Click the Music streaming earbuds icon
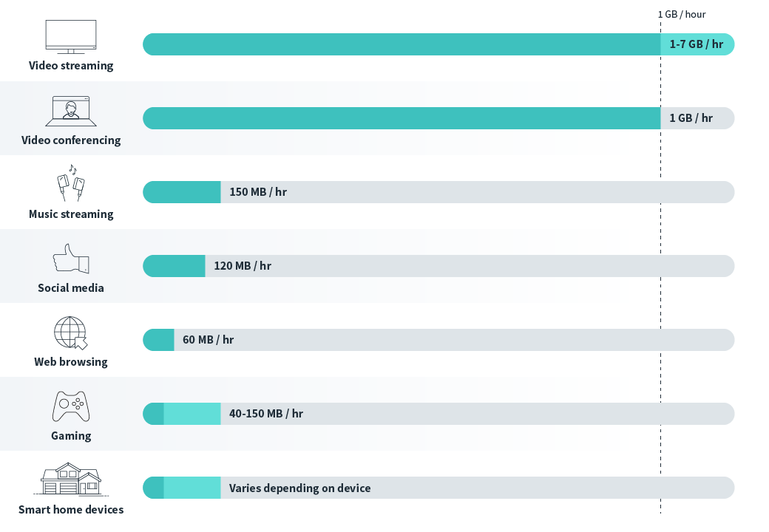This screenshot has width=769, height=532. coord(71,183)
